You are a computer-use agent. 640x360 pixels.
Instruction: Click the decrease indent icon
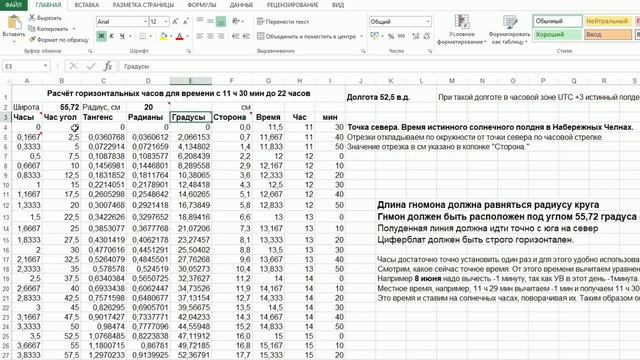pos(236,36)
